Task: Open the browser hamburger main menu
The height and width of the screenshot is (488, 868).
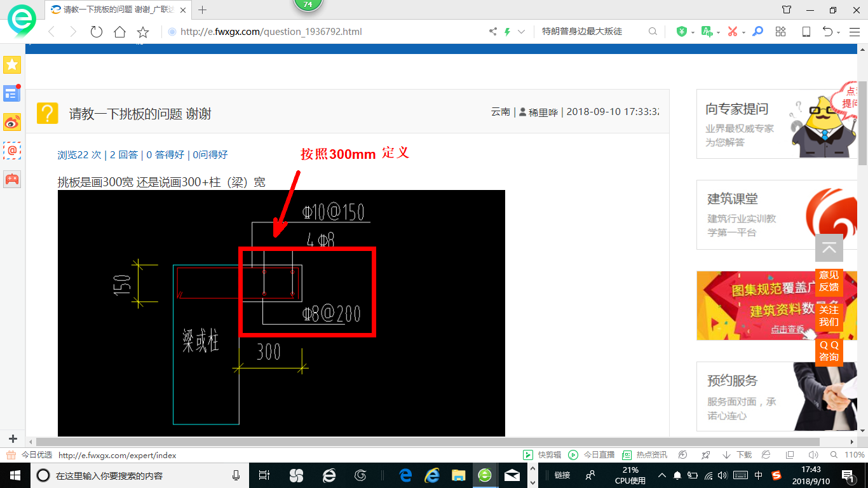Action: [x=855, y=32]
